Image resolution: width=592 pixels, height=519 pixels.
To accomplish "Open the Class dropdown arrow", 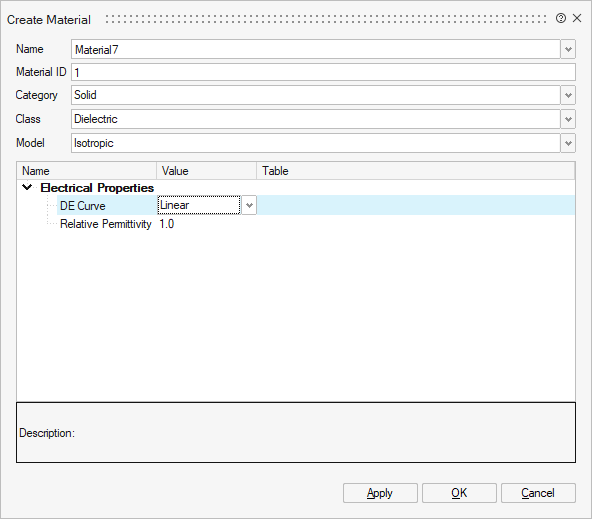I will click(568, 119).
